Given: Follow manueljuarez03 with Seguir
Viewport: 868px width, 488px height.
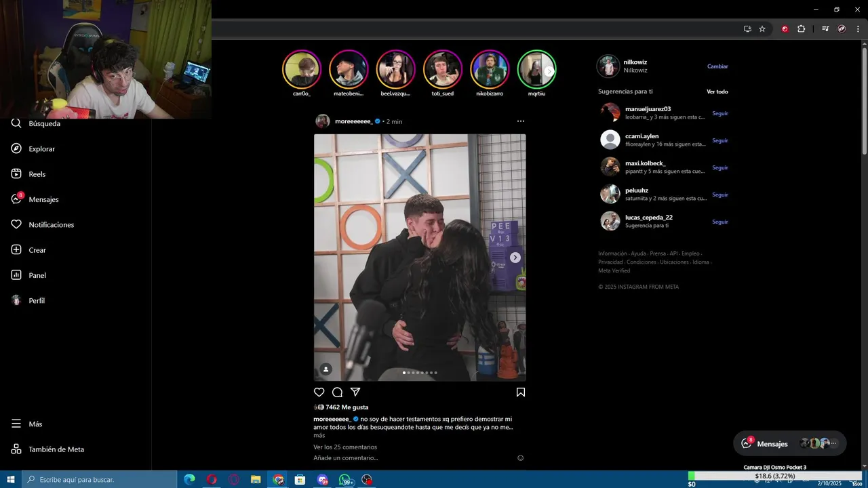Looking at the screenshot, I should pyautogui.click(x=720, y=113).
